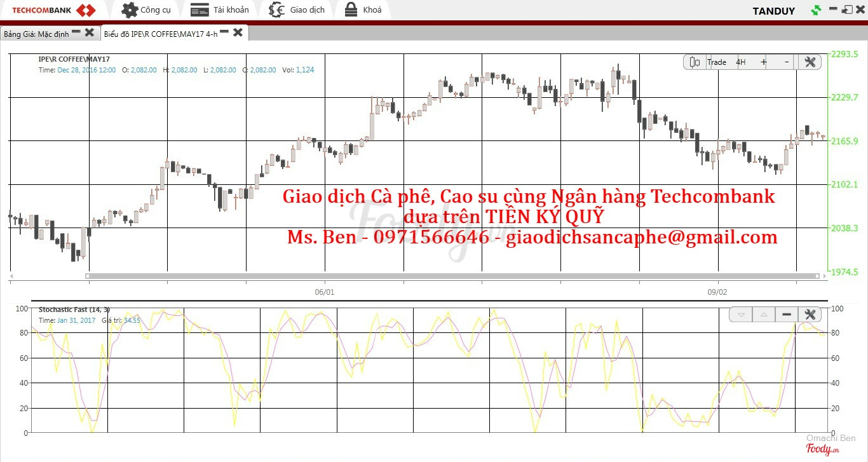Screen dimensions: 868x462
Task: Open the candlestick chart type selector
Action: (x=695, y=62)
